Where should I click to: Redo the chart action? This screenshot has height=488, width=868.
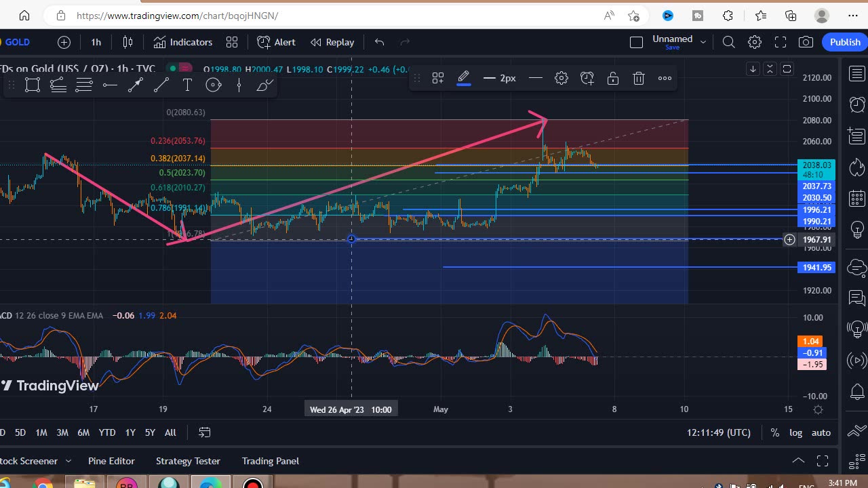[x=406, y=42]
